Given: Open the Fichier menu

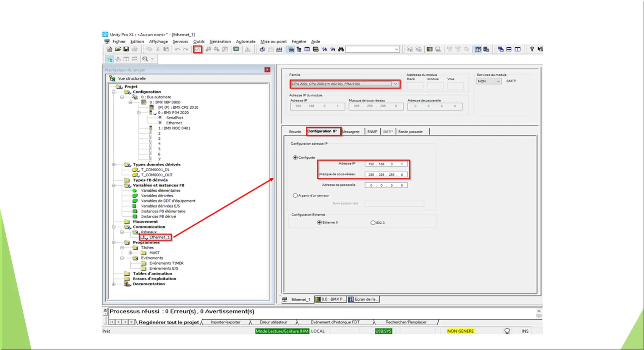Looking at the screenshot, I should click(x=119, y=42).
